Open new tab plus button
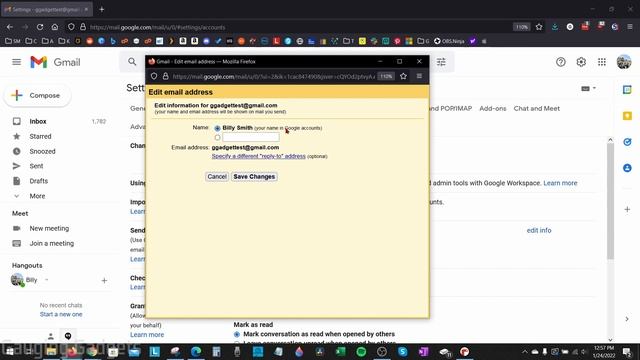Viewport: 640px width, 360px height. pos(102,9)
